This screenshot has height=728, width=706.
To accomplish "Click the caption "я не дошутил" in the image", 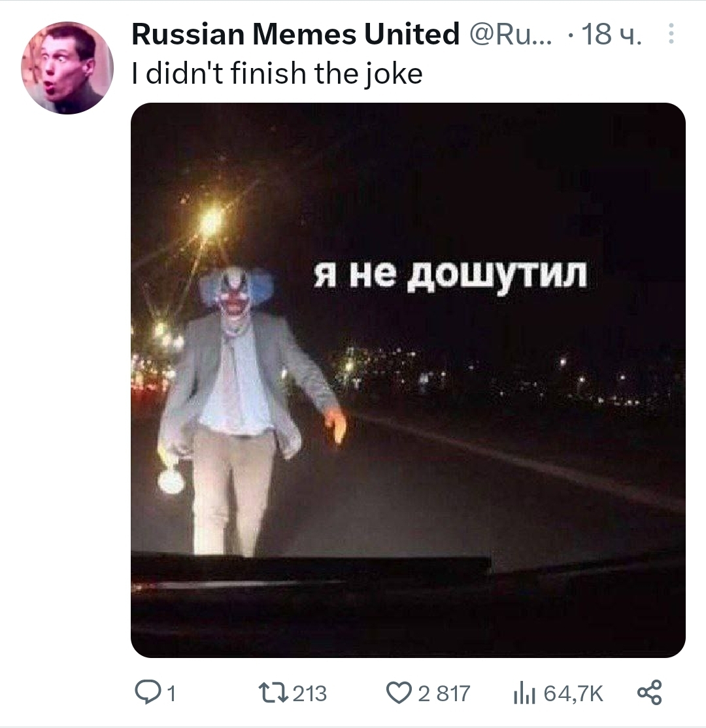I will point(450,275).
